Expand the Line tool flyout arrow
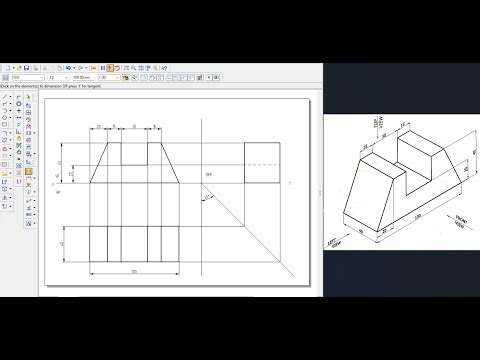480x360 pixels. click(10, 96)
